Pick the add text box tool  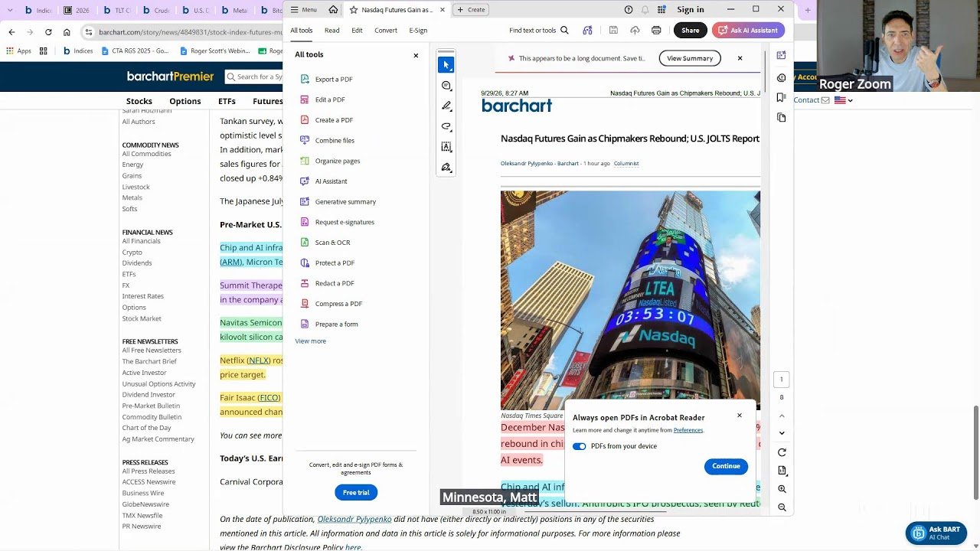coord(446,147)
